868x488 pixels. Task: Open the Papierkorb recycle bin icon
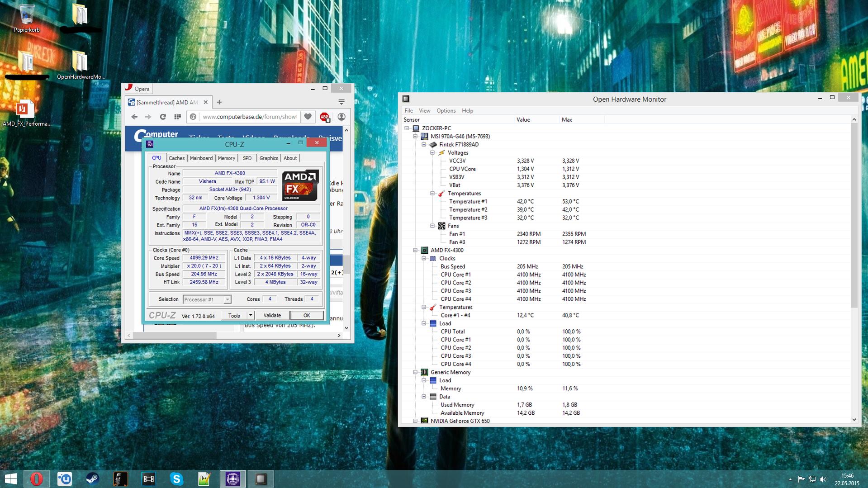27,18
